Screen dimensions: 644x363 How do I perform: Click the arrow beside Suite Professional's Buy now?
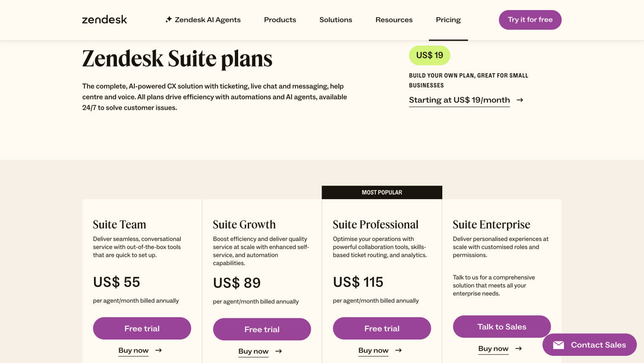coord(399,350)
